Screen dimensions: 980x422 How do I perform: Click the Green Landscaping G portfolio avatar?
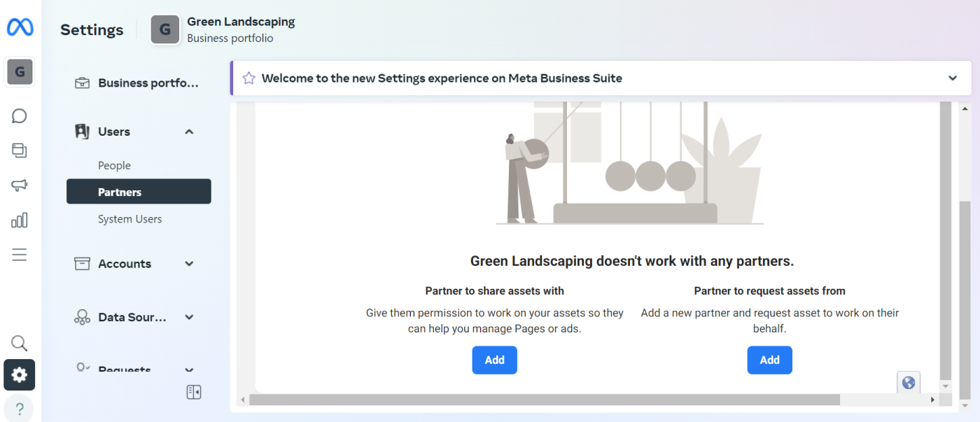point(165,29)
